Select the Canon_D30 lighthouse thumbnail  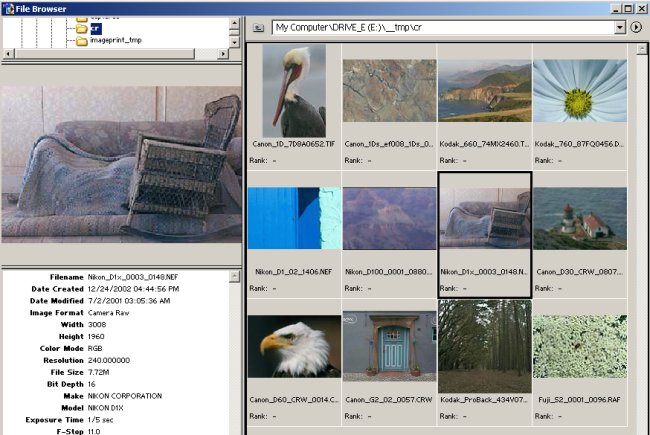pyautogui.click(x=580, y=218)
